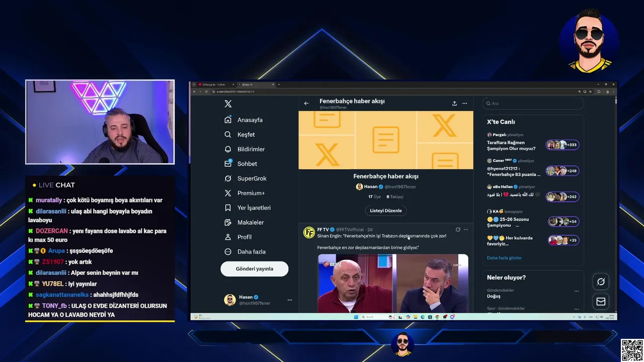Click the yellow list banner image

[x=386, y=140]
